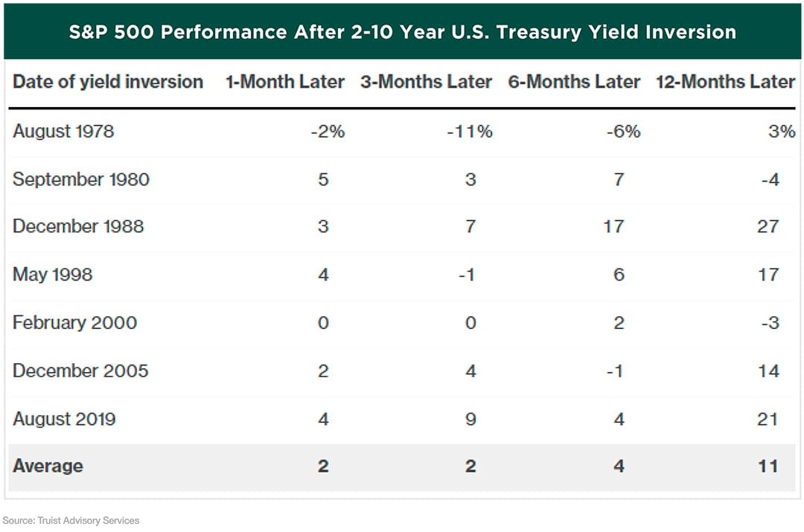Select the "3-Months Later" column header
Screen dimensions: 804x532
(x=426, y=82)
